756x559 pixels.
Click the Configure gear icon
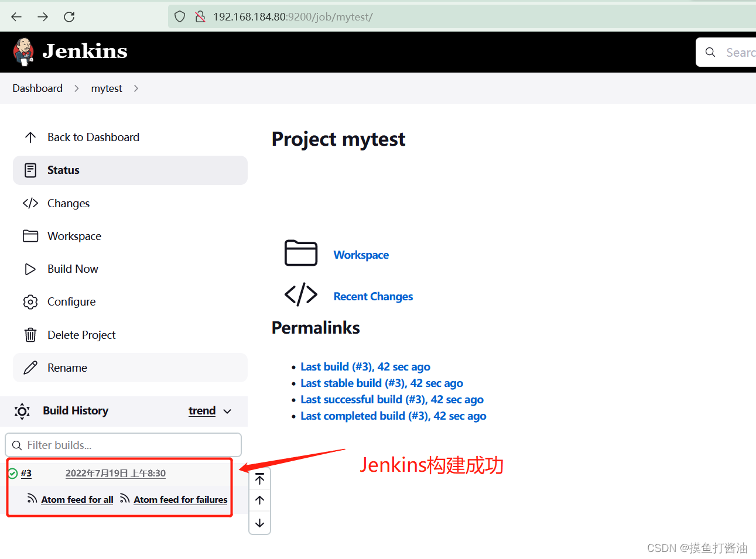(30, 302)
